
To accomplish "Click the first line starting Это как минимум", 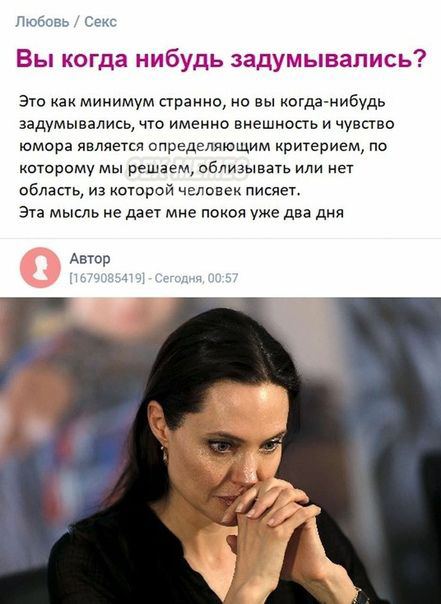I will (x=202, y=102).
